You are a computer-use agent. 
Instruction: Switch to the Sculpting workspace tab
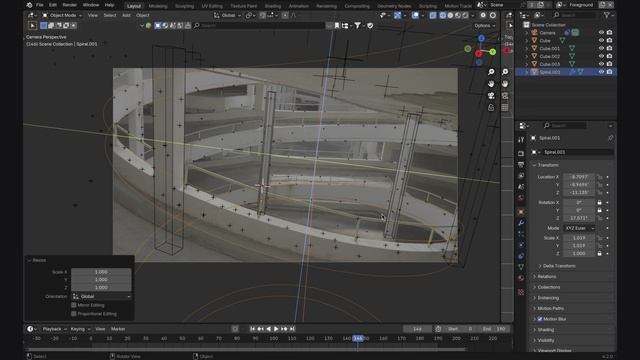(184, 6)
